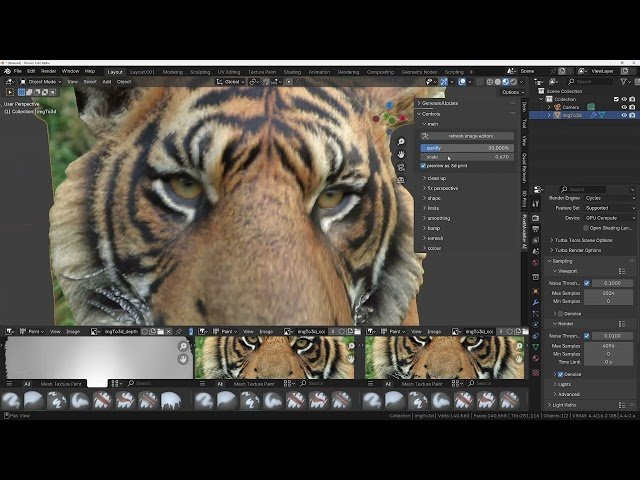Select solid viewport shading
Viewport: 640px width, 480px height.
coord(498,82)
